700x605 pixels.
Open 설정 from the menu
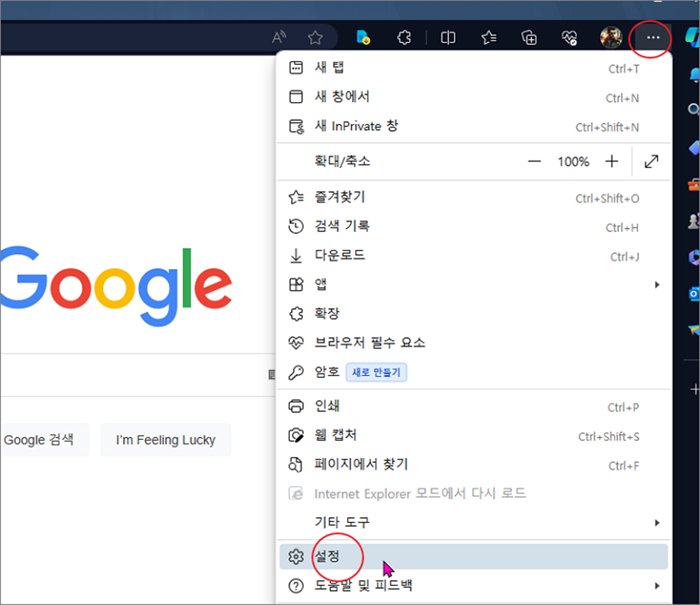pos(474,557)
